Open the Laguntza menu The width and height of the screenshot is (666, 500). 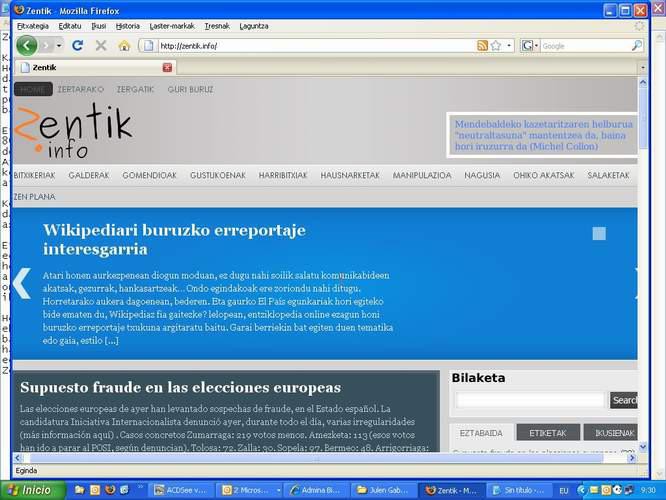[254, 26]
